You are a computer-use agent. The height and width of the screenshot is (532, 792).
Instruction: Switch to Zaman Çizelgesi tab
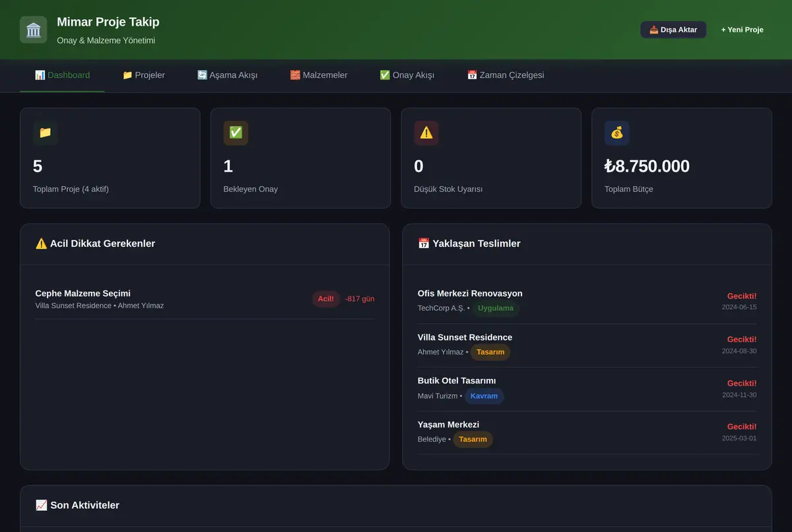506,75
